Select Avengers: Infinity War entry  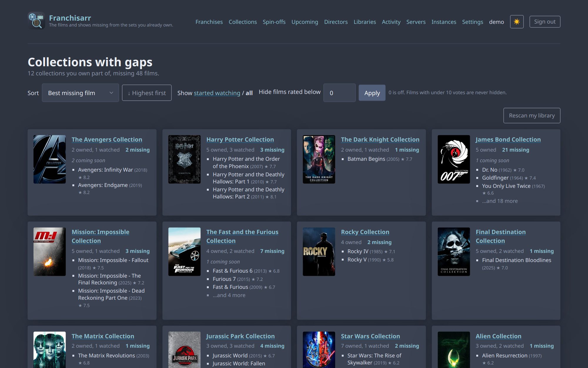[113, 173]
